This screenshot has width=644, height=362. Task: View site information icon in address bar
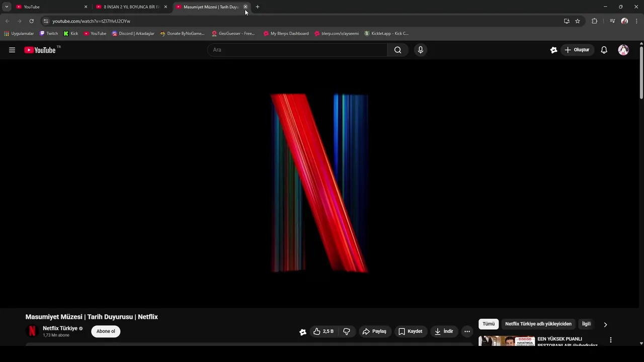46,21
